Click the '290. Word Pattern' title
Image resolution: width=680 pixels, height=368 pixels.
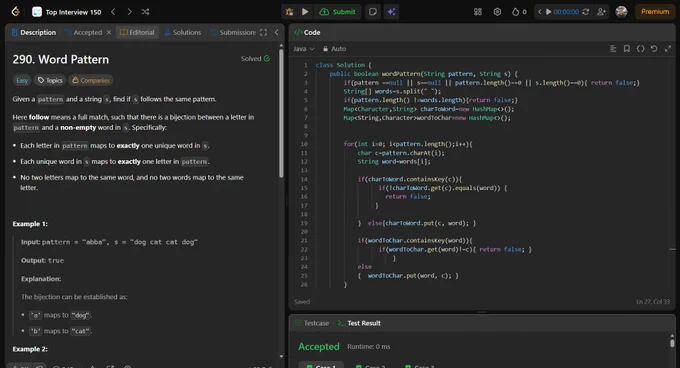tap(61, 59)
